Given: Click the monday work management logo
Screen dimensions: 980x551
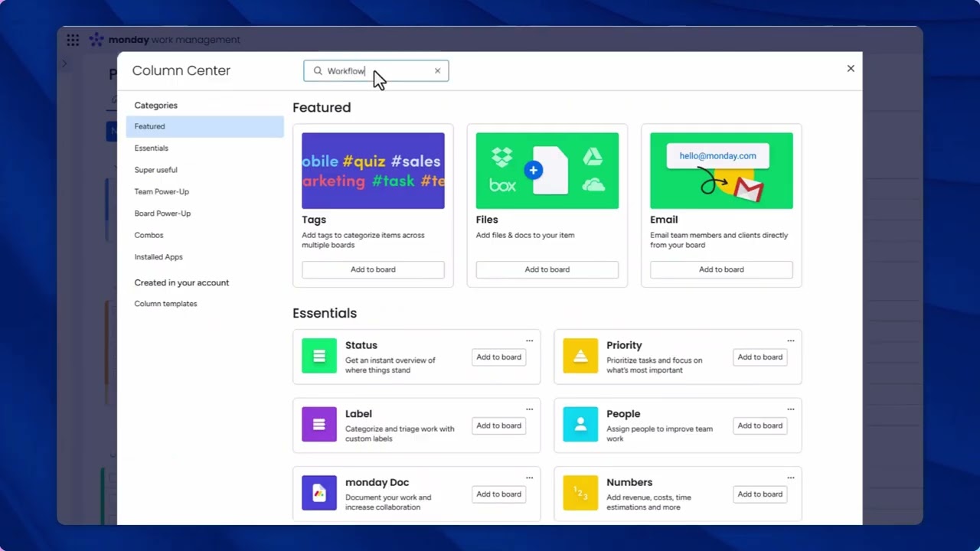Looking at the screenshot, I should [165, 40].
